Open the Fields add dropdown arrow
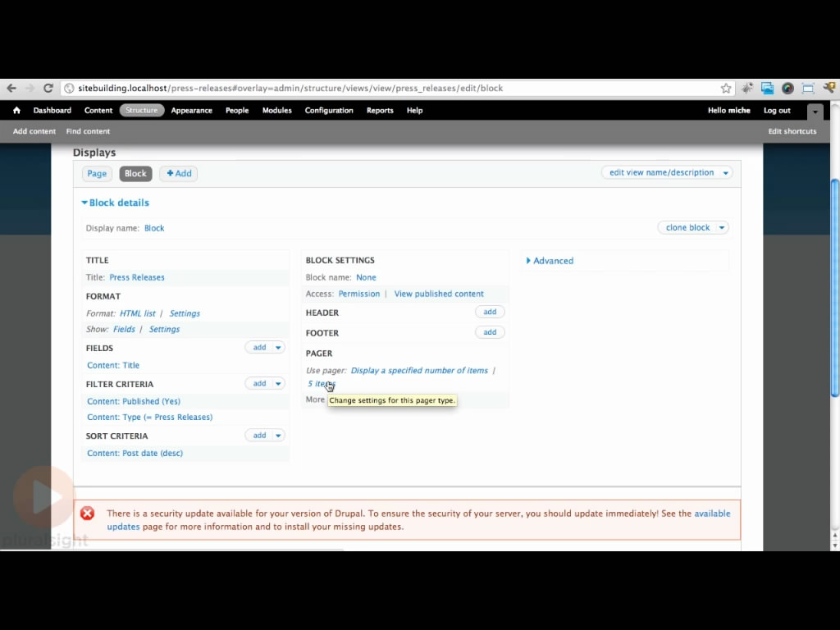840x630 pixels. (278, 348)
